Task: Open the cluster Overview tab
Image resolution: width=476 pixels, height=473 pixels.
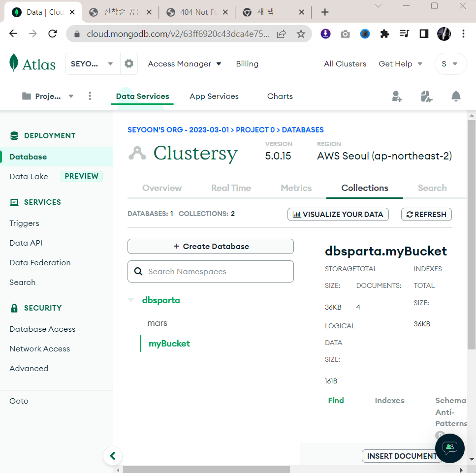Action: click(x=162, y=188)
